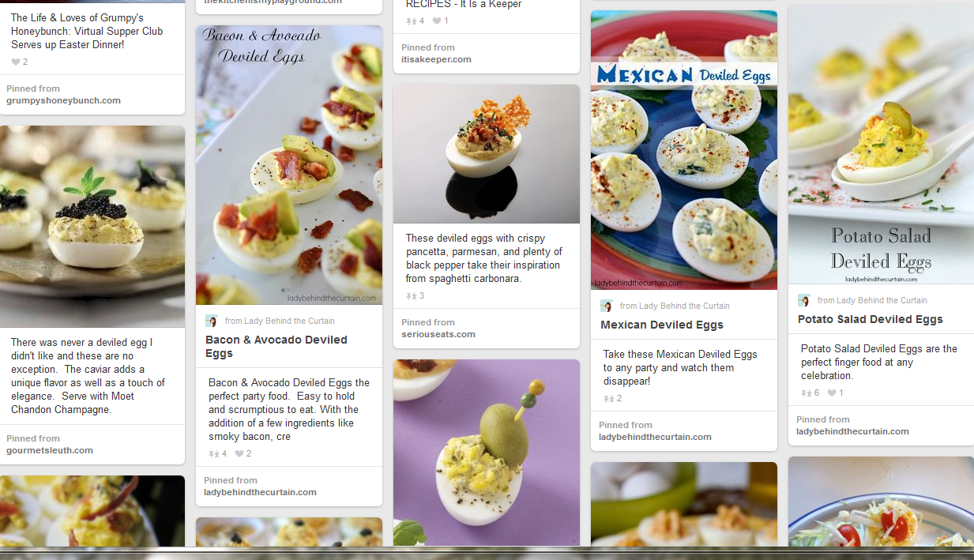
Task: Open the itisakeeper.com source link
Action: coord(436,59)
